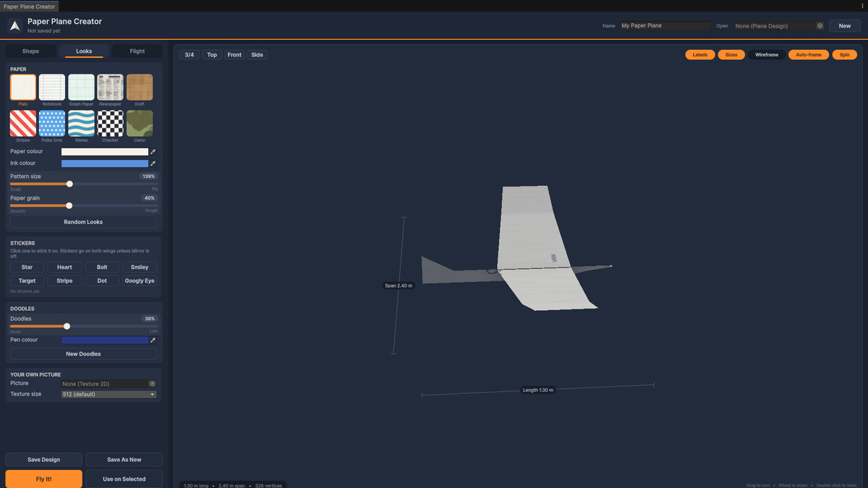This screenshot has width=868, height=488.
Task: Click the Save Design button
Action: point(43,460)
